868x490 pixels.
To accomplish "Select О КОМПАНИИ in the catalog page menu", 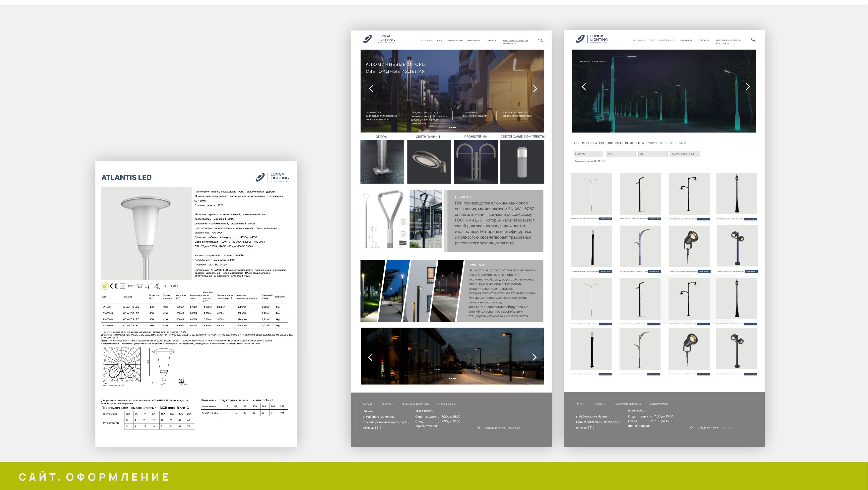I will [686, 40].
